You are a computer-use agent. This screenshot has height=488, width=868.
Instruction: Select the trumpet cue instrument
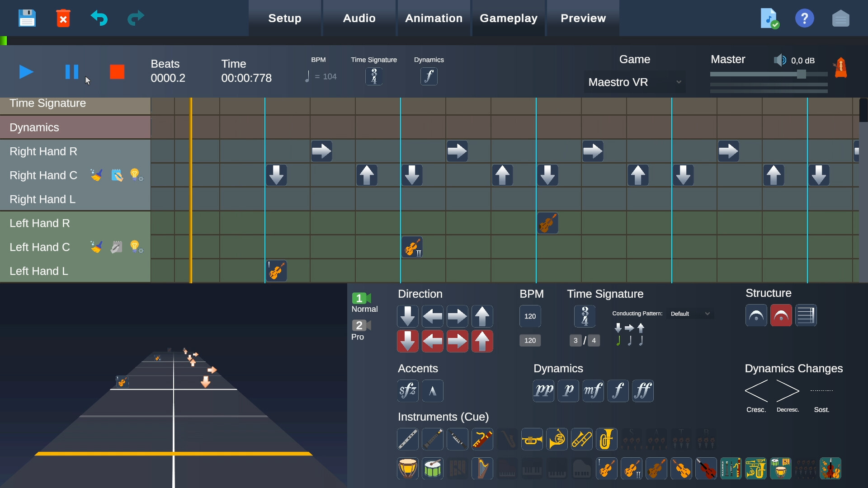coord(532,439)
